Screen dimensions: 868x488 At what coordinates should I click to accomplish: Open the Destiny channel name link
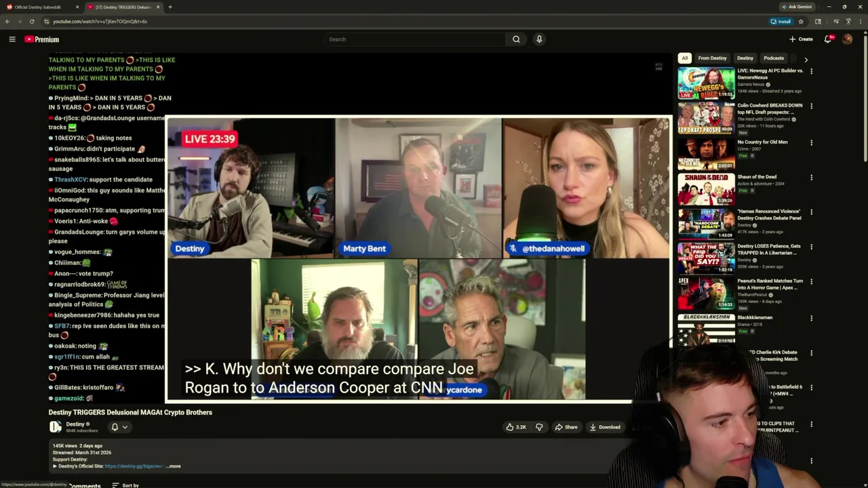tap(75, 424)
